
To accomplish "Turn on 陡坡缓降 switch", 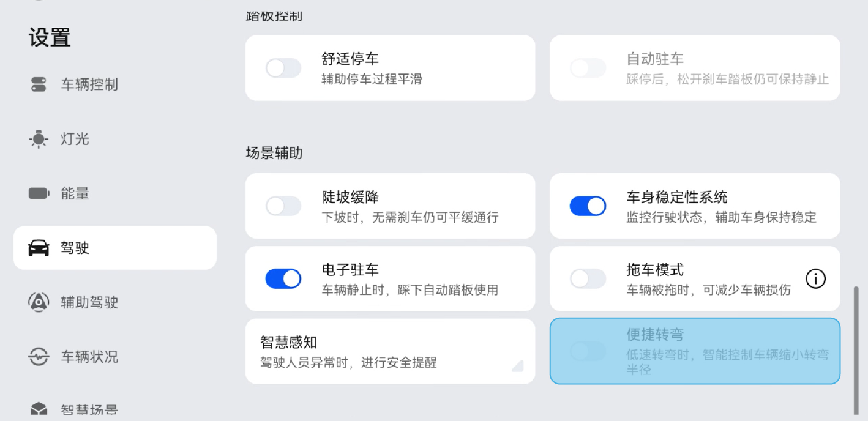I will point(283,206).
